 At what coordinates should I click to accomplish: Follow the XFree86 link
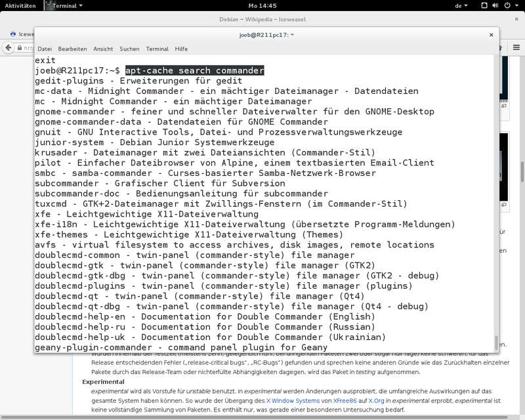click(x=345, y=400)
